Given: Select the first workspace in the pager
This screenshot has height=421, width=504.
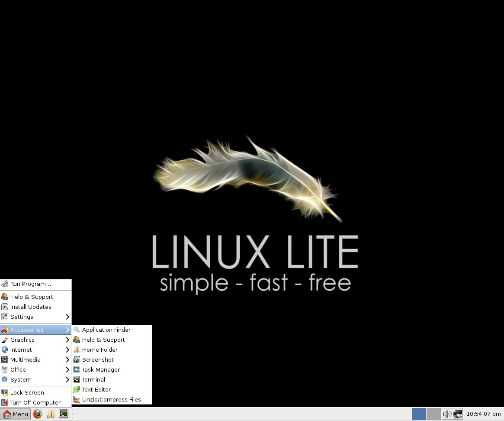Looking at the screenshot, I should click(419, 414).
